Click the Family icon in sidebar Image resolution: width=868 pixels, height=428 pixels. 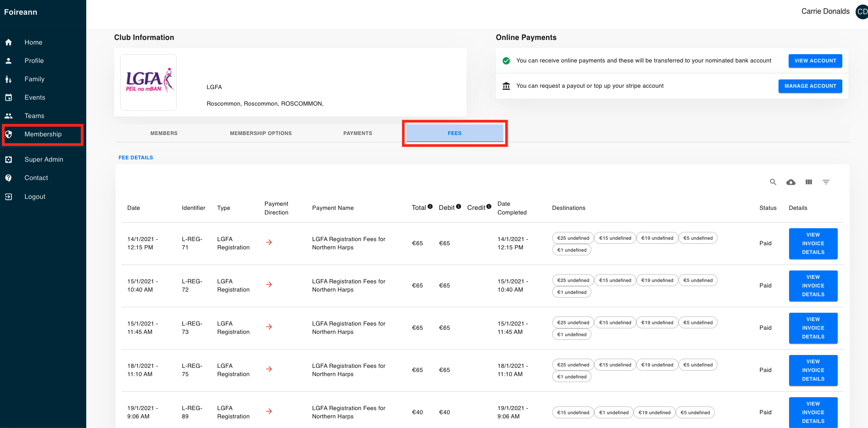pos(8,79)
